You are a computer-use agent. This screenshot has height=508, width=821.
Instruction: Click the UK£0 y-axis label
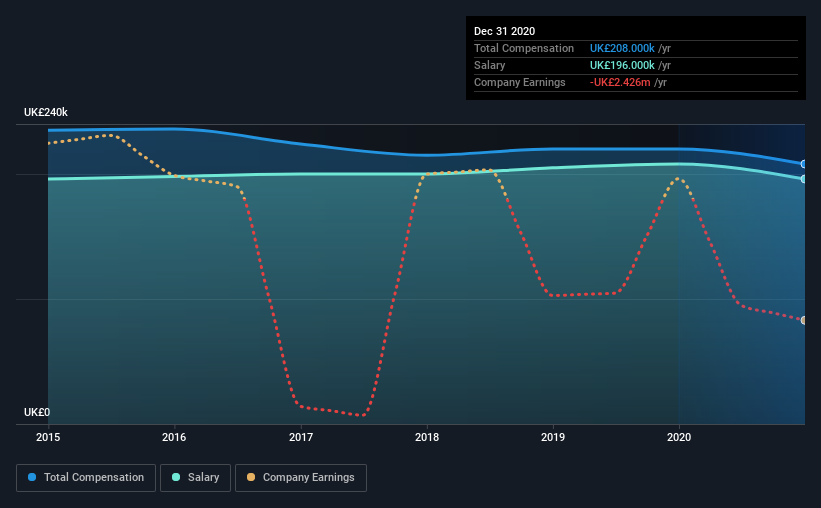pyautogui.click(x=37, y=412)
